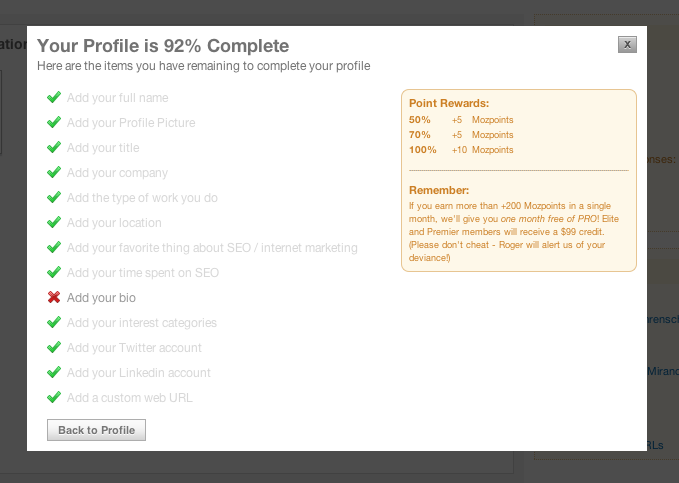Click Add your Twitter account text
Viewport: 679px width, 483px height.
[x=134, y=348]
